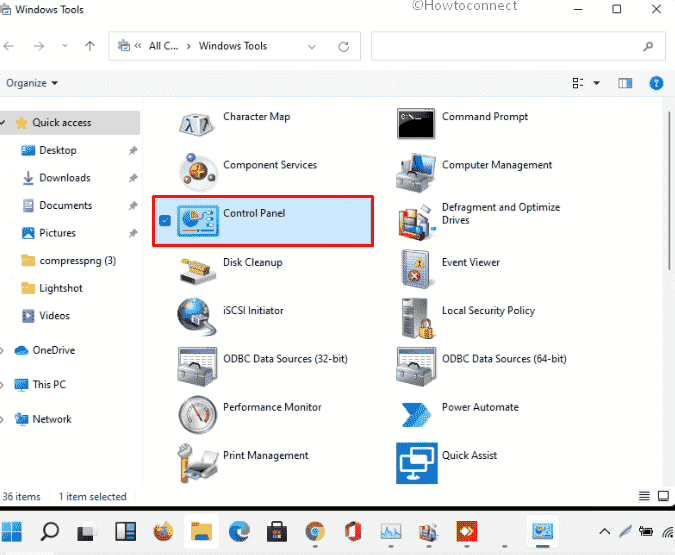This screenshot has height=555, width=675.
Task: Click the search magnifier in search box
Action: coord(648,46)
